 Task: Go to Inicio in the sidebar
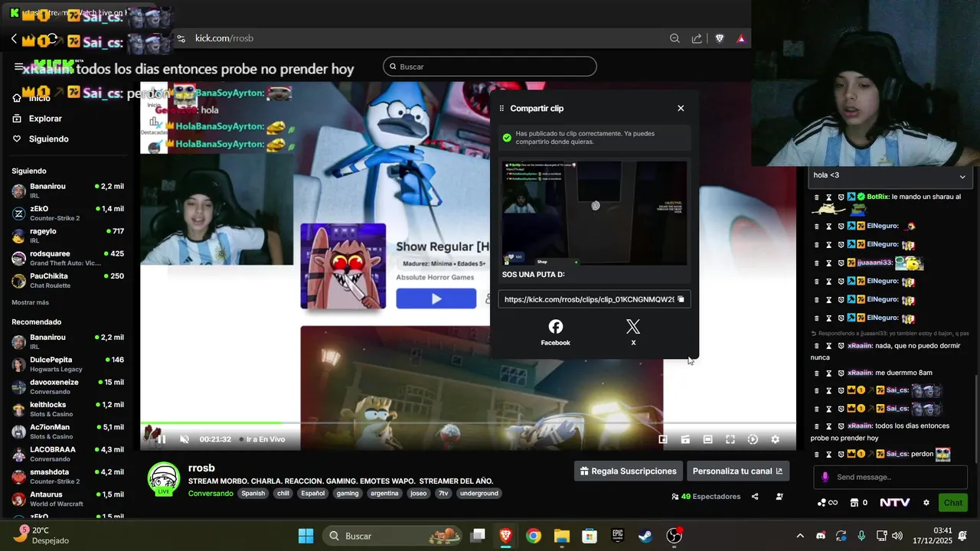(34, 98)
